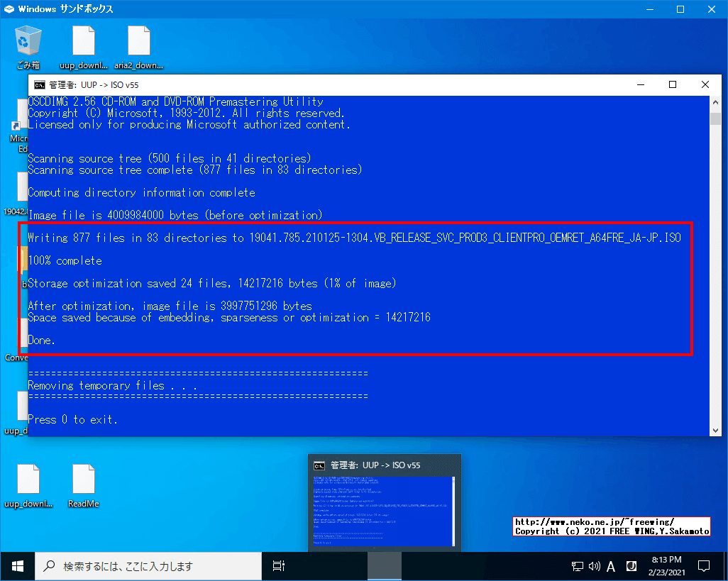Click the Windows Sandbox icon in the main title bar
Image resolution: width=728 pixels, height=581 pixels.
coord(9,9)
